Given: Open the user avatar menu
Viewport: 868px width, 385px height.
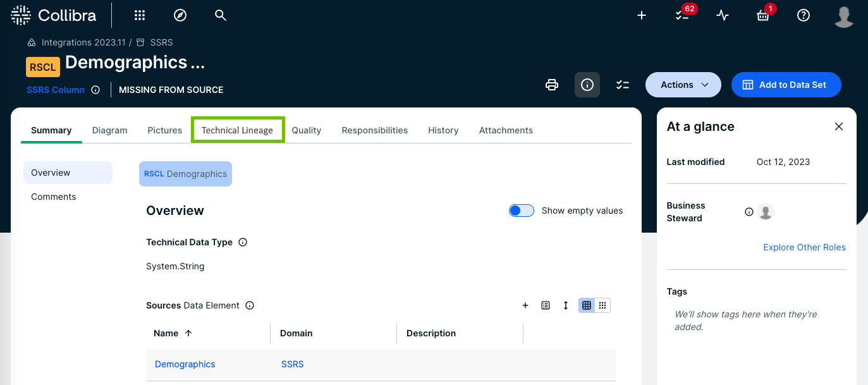Looking at the screenshot, I should 844,16.
